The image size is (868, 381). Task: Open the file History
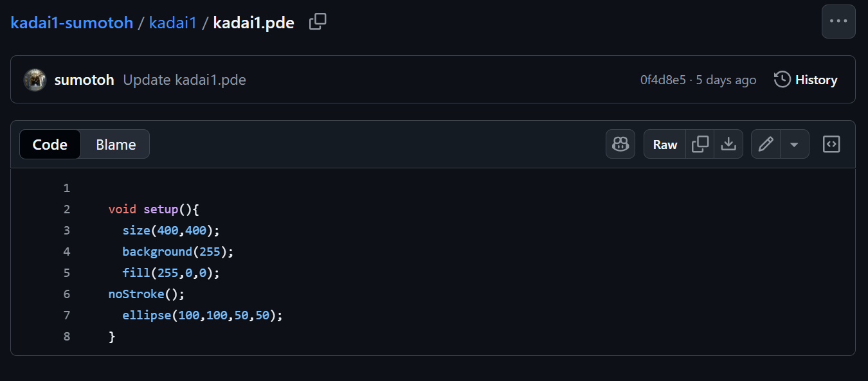point(806,80)
